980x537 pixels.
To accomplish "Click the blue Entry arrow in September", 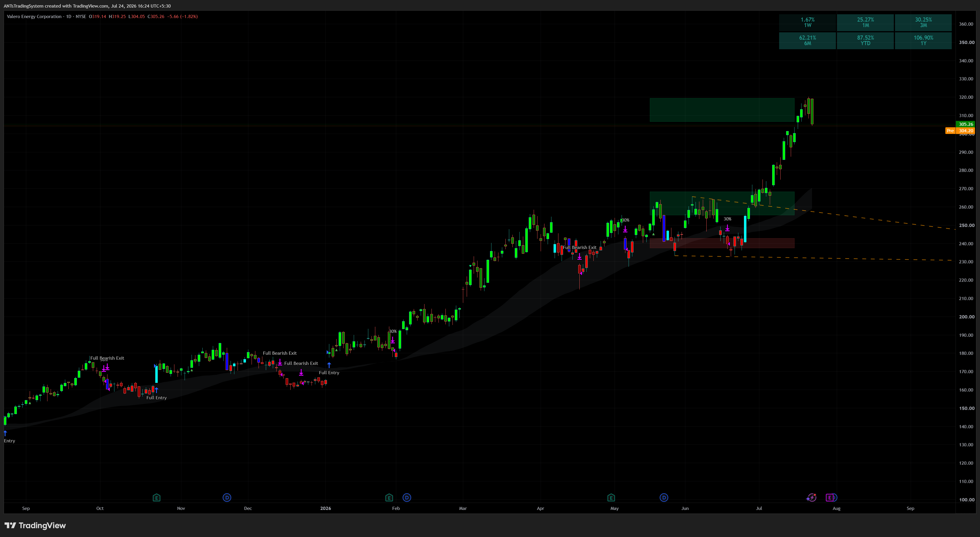I will [5, 433].
